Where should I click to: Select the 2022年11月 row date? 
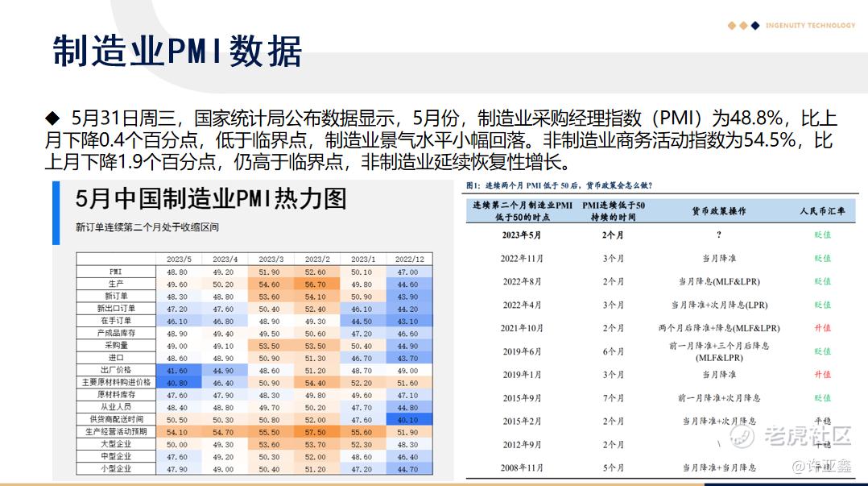(x=522, y=258)
